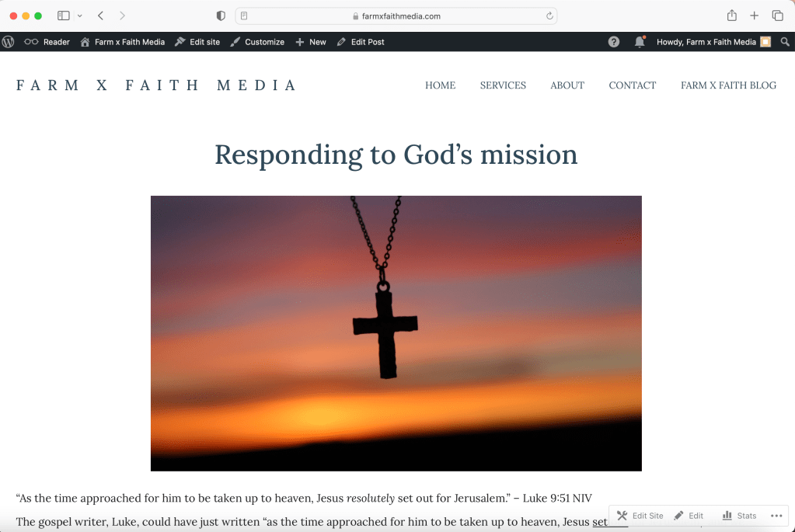
Task: Open the FARM X FAITH BLOG menu item
Action: 728,85
